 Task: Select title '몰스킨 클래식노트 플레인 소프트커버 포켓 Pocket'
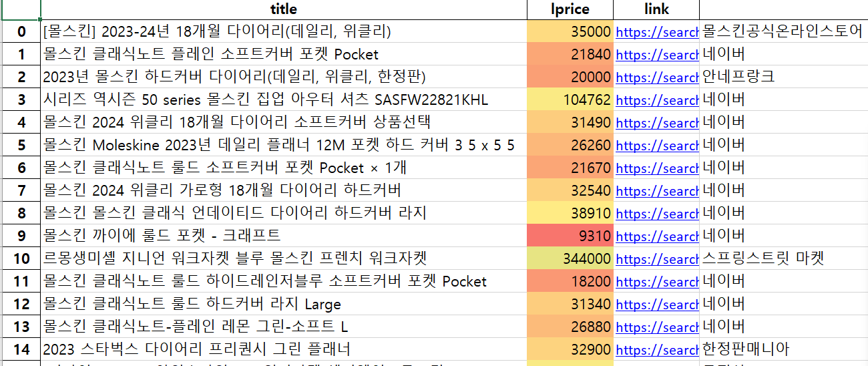coord(284,54)
